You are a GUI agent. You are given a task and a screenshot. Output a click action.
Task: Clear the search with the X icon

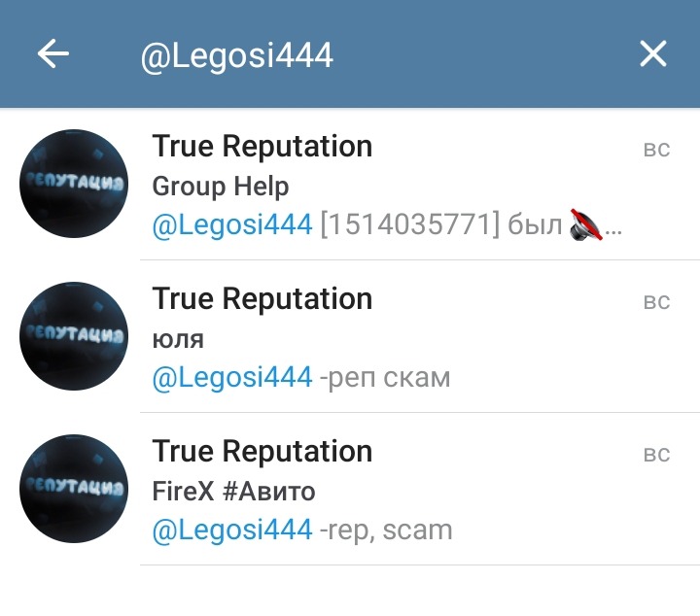(x=653, y=53)
